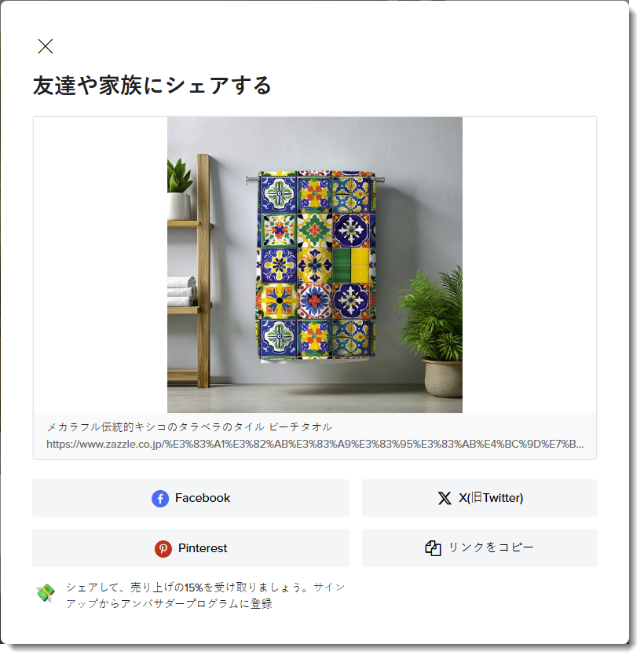Click the green money emoji icon
This screenshot has width=644, height=659.
(x=46, y=593)
